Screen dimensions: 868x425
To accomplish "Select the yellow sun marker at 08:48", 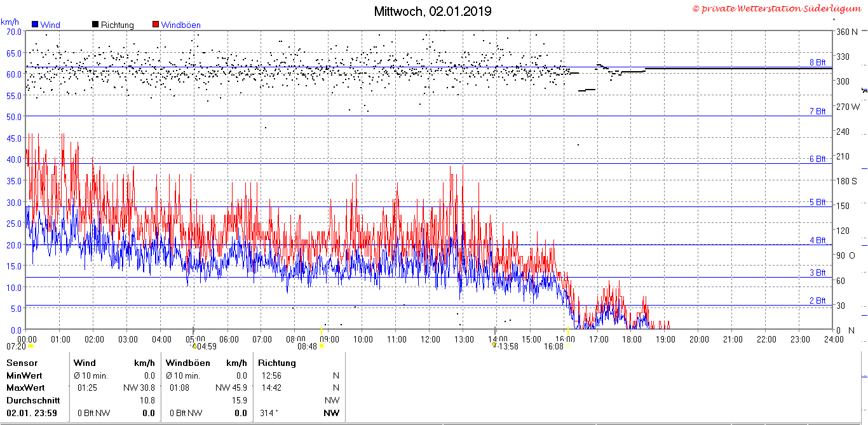I will pyautogui.click(x=322, y=346).
